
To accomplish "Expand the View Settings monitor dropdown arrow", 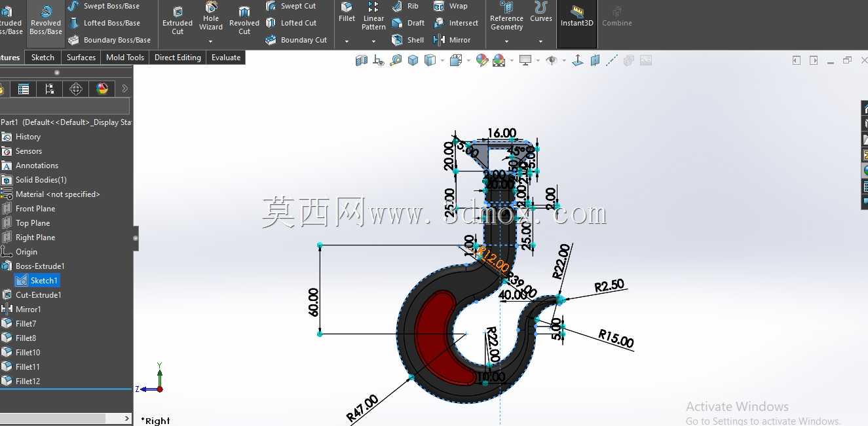I will (538, 61).
